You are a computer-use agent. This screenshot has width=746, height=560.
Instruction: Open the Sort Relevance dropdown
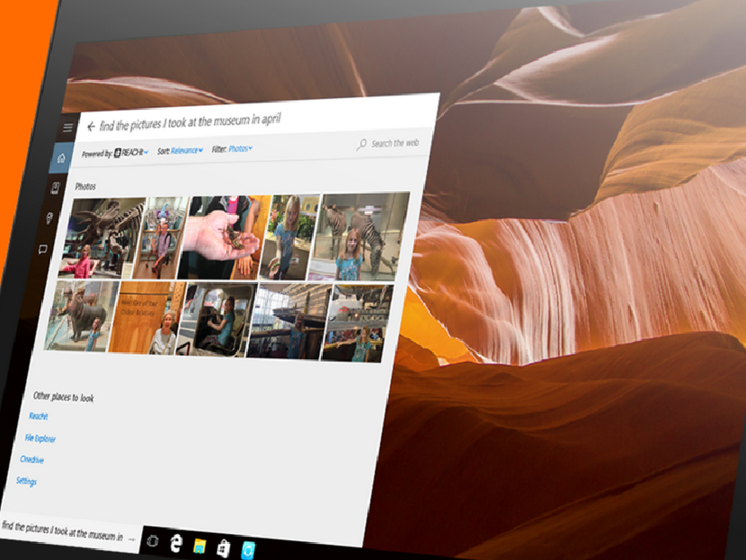(x=187, y=150)
